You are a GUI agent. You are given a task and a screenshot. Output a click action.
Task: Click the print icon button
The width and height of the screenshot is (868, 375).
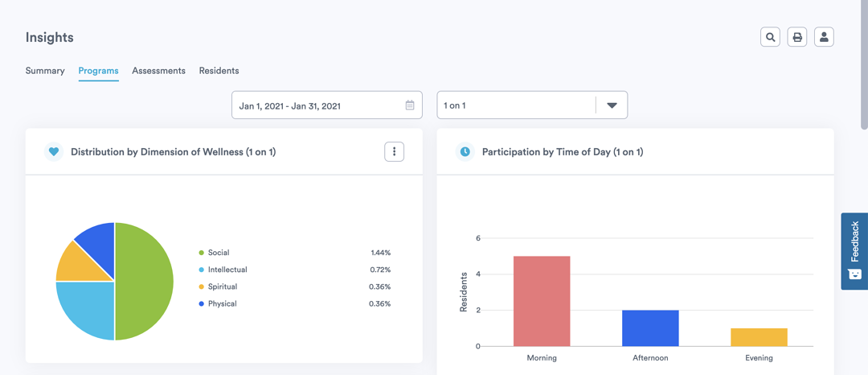pyautogui.click(x=797, y=37)
